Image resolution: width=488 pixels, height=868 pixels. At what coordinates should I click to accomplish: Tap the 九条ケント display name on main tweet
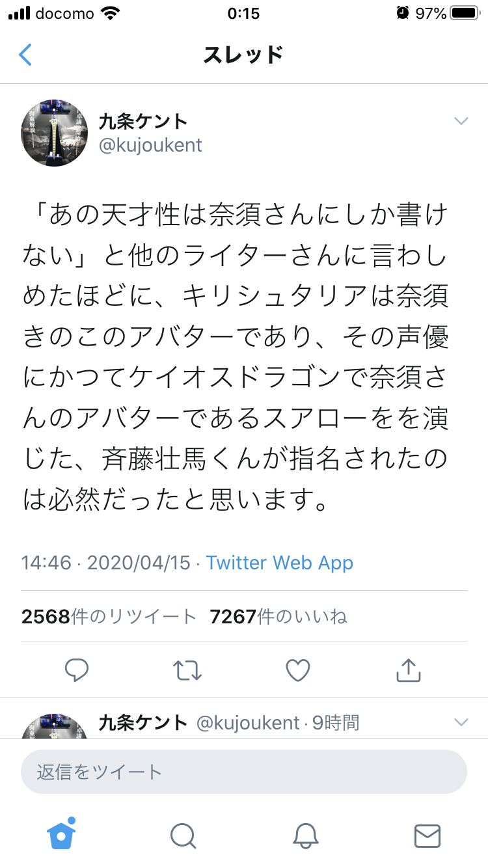pyautogui.click(x=143, y=122)
